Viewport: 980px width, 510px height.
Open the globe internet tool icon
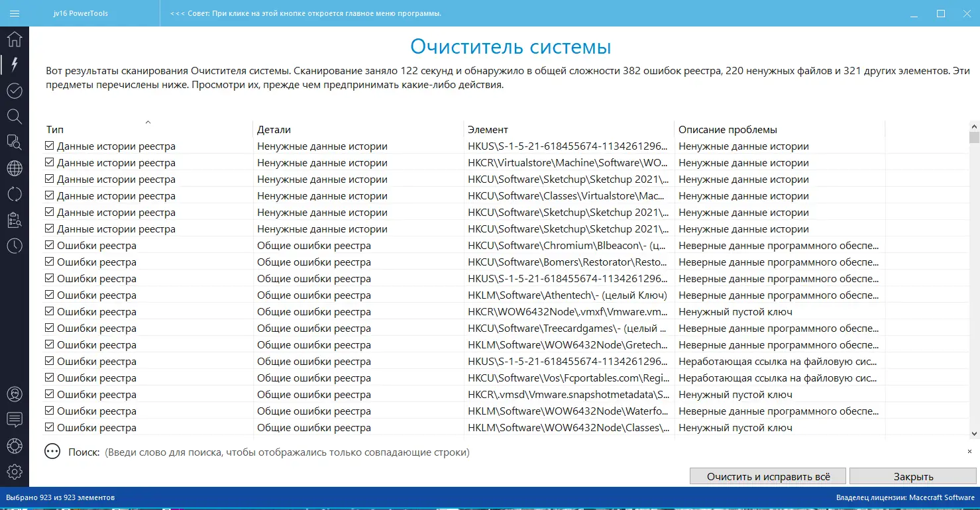(x=15, y=168)
